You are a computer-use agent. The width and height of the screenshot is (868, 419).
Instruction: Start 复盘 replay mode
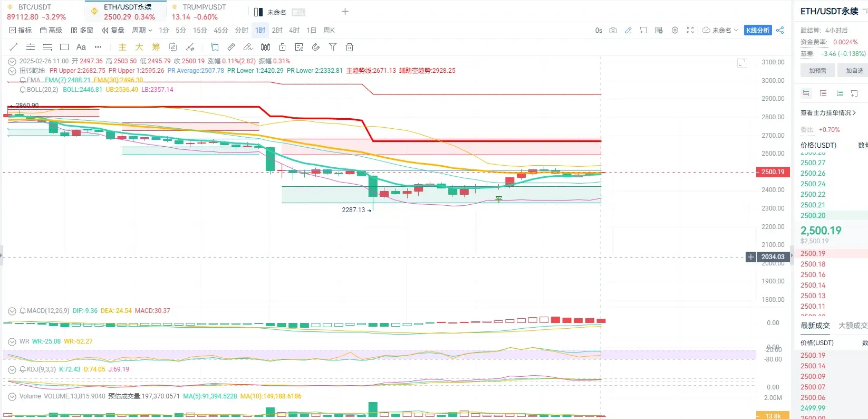[x=113, y=30]
